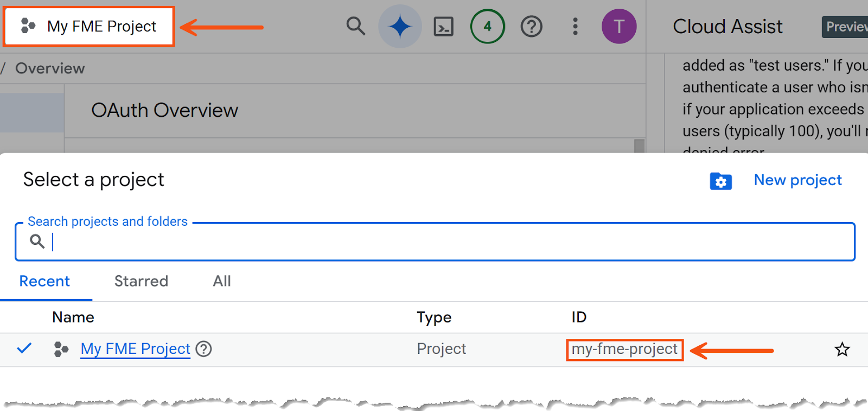Viewport: 868px width, 411px height.
Task: Open the purple T account avatar
Action: click(x=619, y=26)
